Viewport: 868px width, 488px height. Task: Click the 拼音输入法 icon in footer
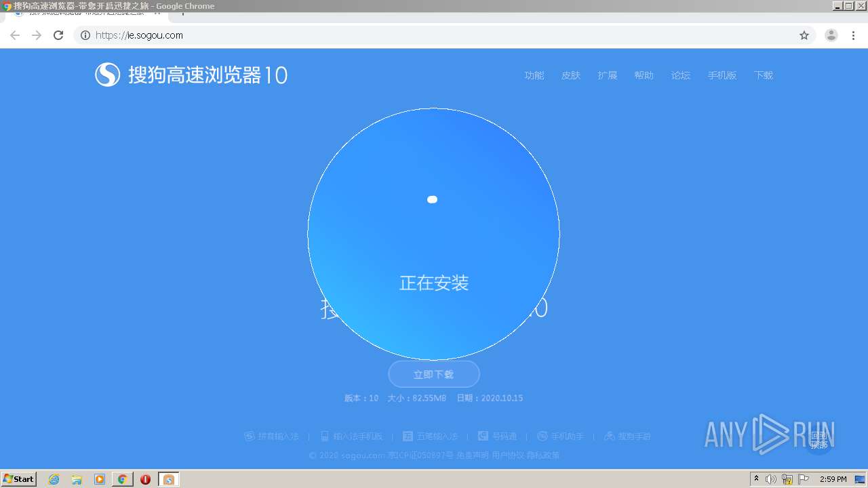point(250,436)
